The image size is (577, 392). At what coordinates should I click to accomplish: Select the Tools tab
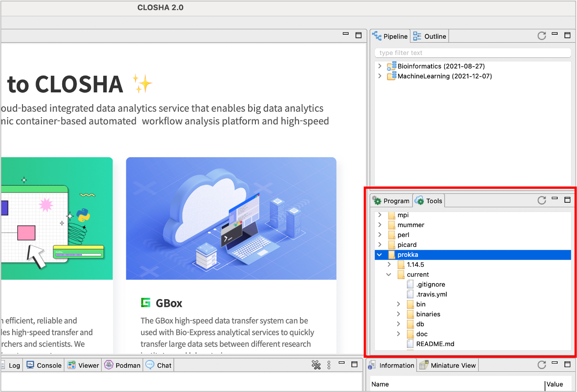point(429,201)
